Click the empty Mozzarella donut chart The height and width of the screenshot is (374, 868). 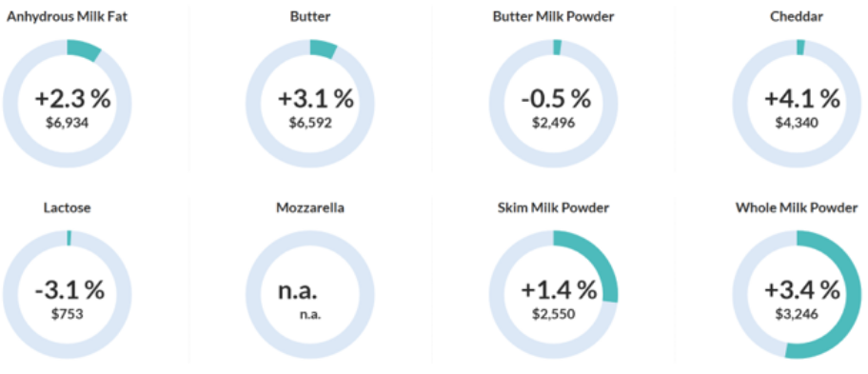[310, 295]
